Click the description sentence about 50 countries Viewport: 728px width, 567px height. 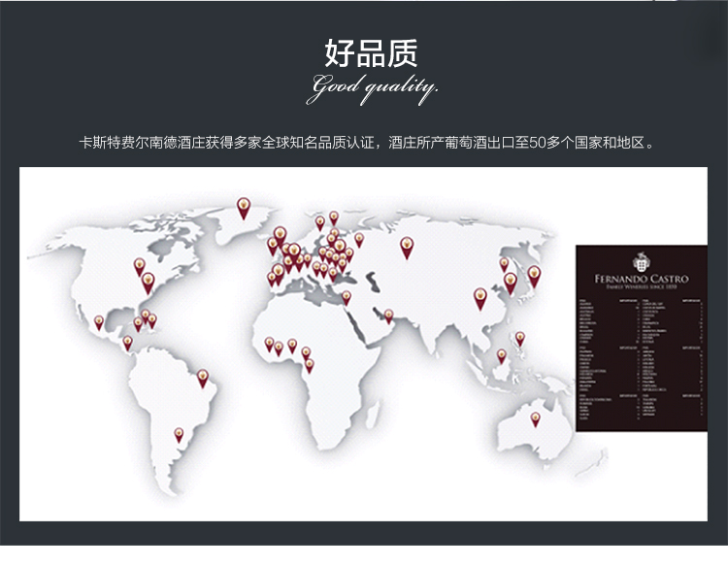point(363,142)
